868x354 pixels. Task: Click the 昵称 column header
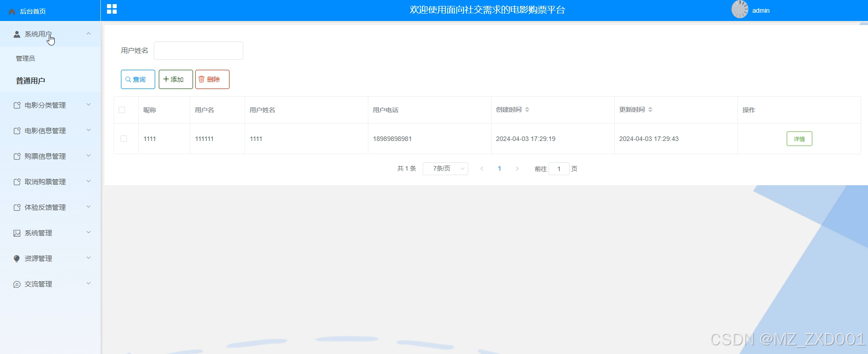(x=150, y=110)
